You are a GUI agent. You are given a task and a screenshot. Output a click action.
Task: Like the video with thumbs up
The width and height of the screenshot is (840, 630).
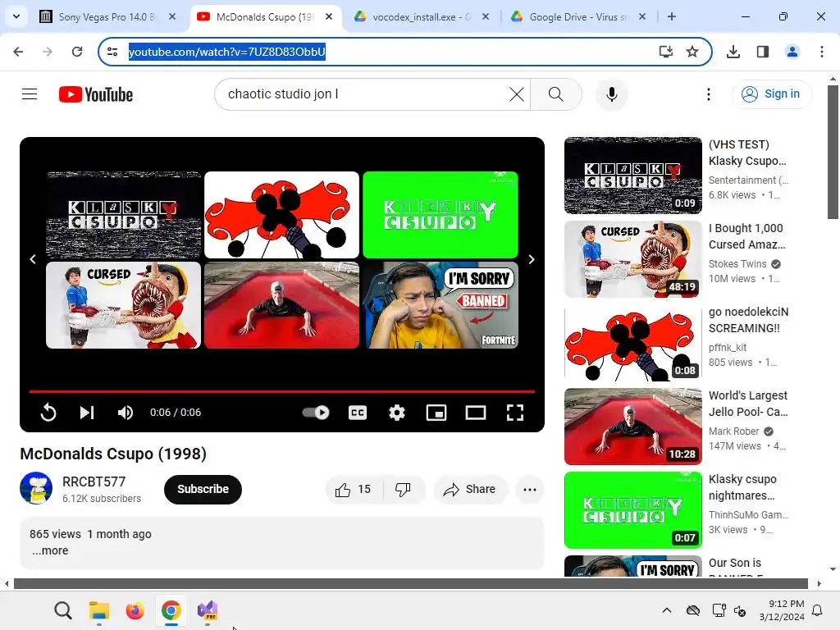pyautogui.click(x=354, y=489)
